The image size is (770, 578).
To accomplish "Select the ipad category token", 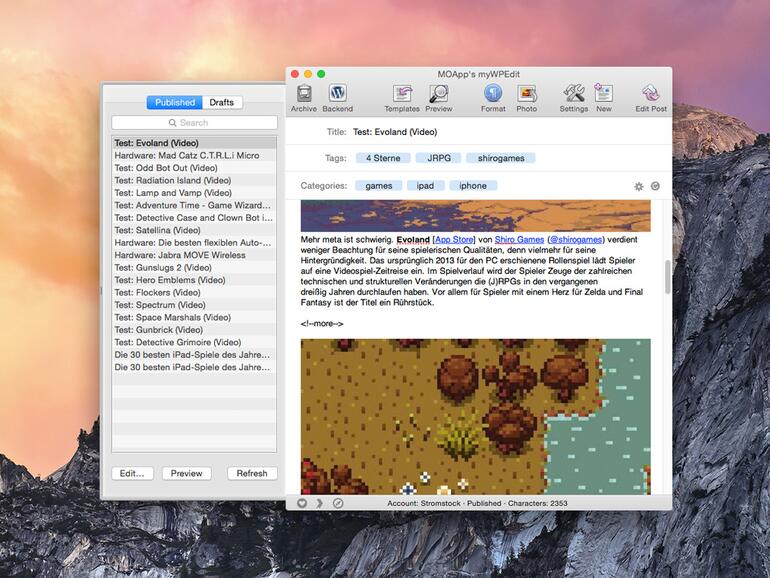I will point(425,186).
